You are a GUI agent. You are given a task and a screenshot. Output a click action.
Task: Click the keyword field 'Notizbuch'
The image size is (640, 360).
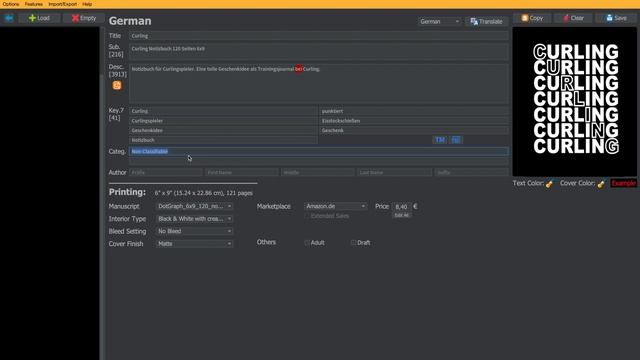tap(223, 140)
